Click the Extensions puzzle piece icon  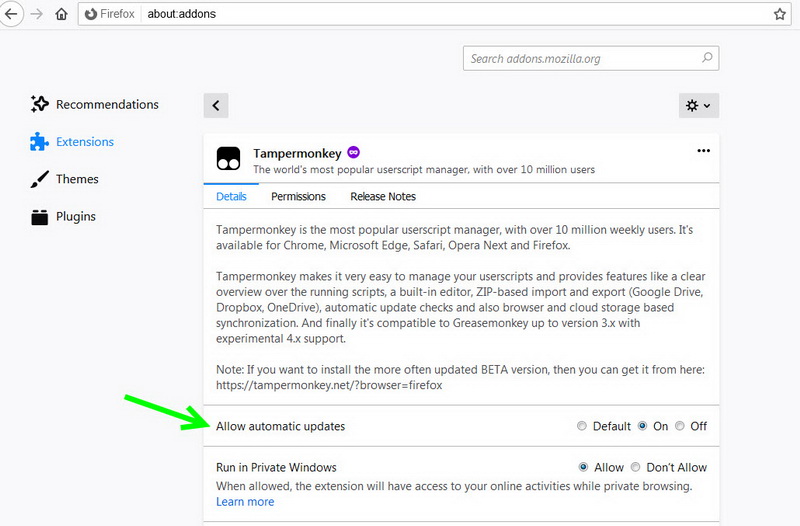[x=39, y=142]
